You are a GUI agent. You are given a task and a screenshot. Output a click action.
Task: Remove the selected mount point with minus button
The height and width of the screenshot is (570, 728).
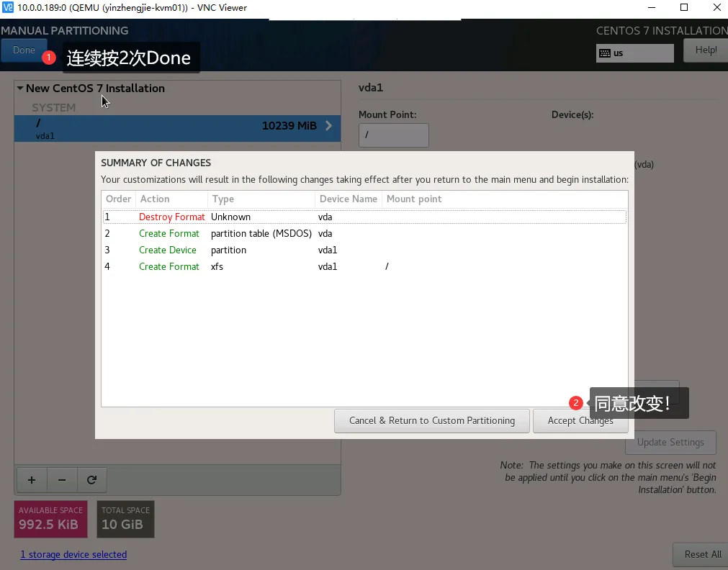[62, 480]
